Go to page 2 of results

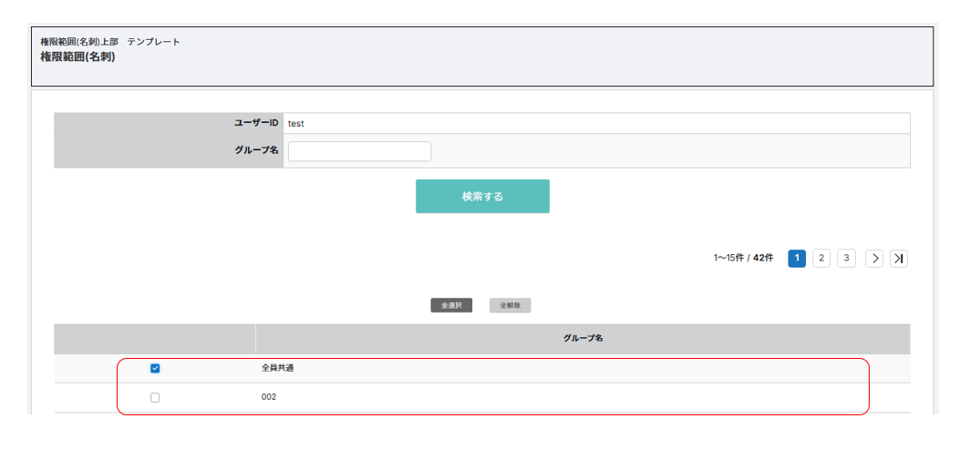[821, 259]
